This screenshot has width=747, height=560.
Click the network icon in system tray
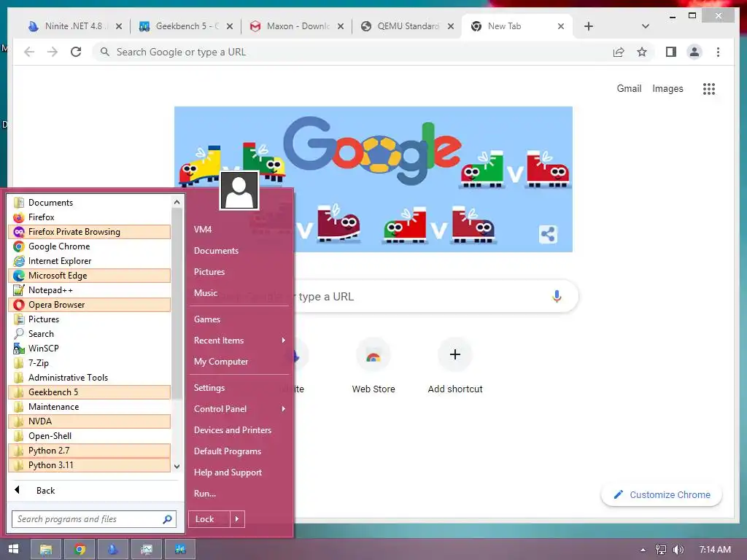pyautogui.click(x=661, y=550)
